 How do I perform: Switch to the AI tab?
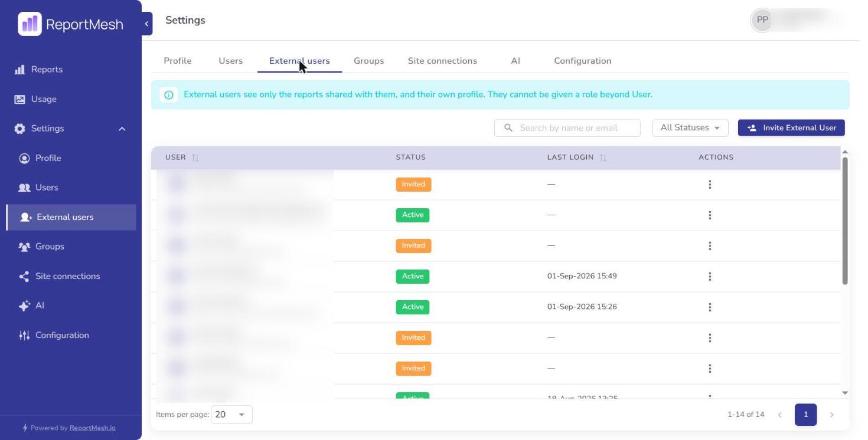[515, 61]
